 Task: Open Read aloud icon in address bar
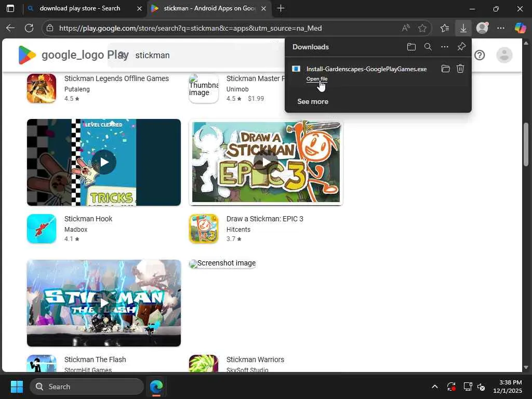tap(405, 28)
